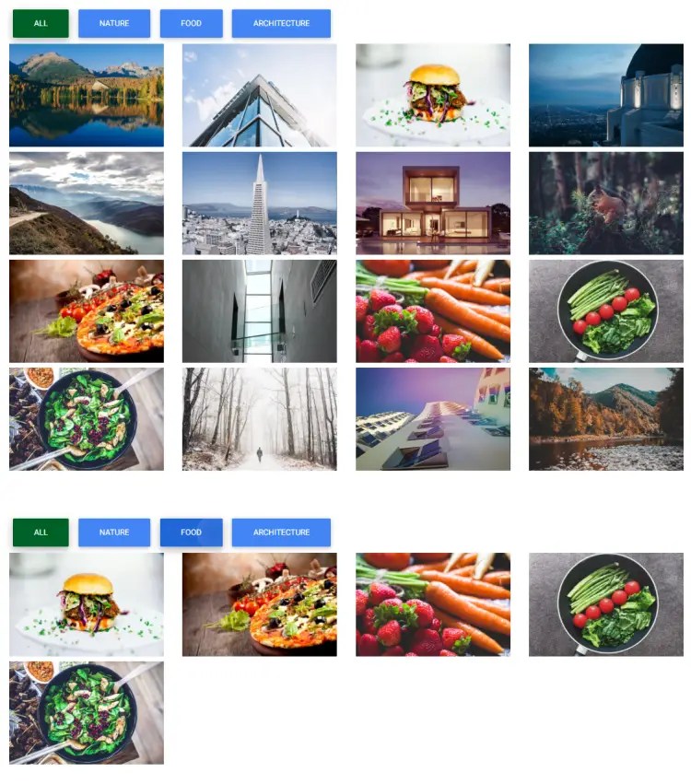The height and width of the screenshot is (784, 691).
Task: Open glass building corner photo
Action: coord(260,95)
